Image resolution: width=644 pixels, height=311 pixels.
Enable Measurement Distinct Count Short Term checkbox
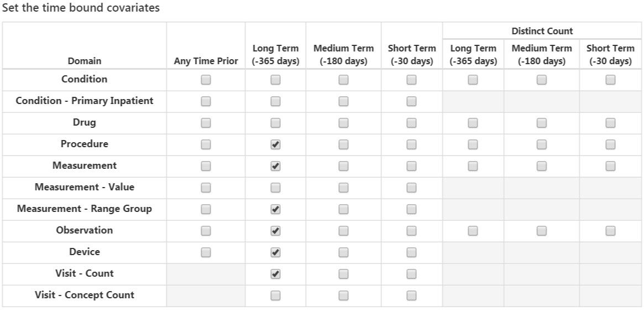(x=610, y=166)
